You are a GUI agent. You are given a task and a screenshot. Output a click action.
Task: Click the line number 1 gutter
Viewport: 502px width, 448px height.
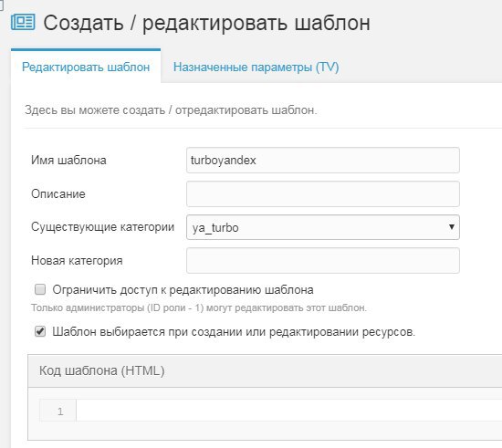[58, 411]
